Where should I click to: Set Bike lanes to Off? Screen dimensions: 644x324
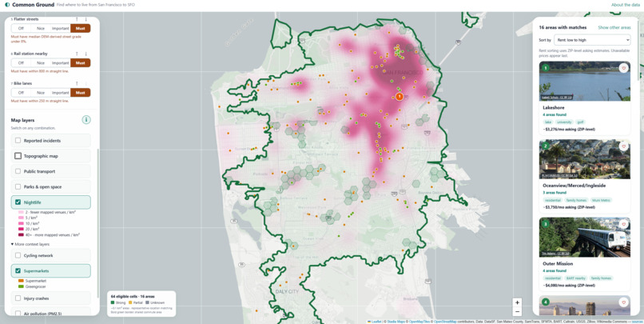21,93
